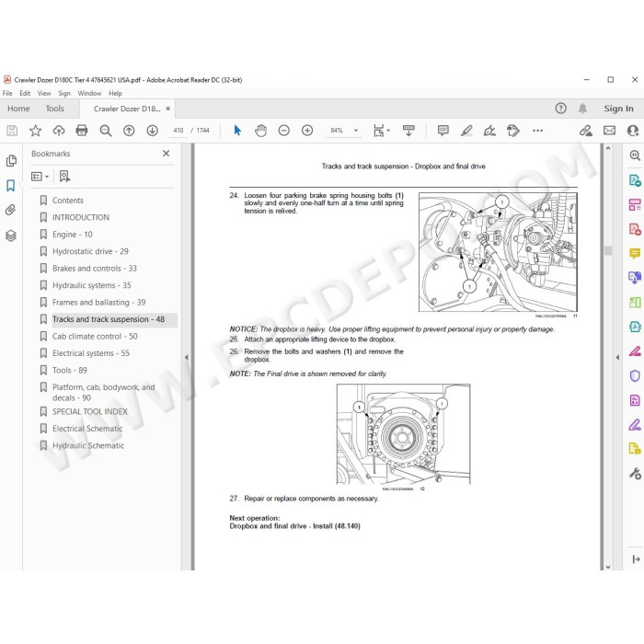Select Tracks and track suspension - 48
The height and width of the screenshot is (644, 644).
[109, 319]
